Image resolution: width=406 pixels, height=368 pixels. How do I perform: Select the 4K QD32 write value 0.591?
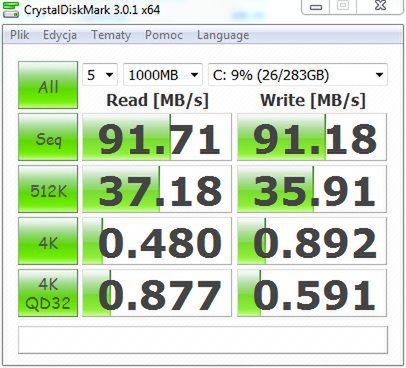point(312,293)
